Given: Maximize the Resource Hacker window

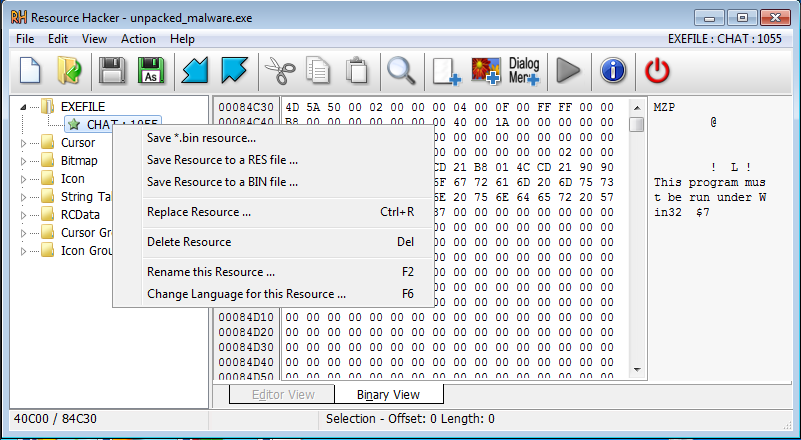Looking at the screenshot, I should 742,18.
